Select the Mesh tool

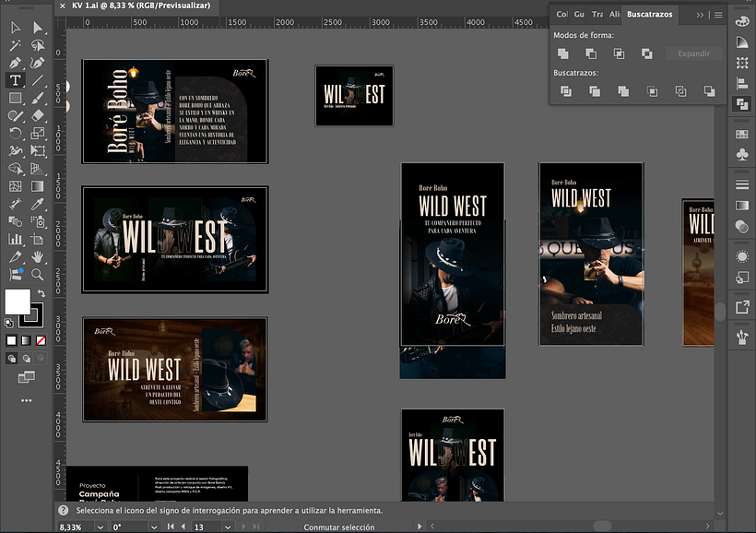tap(16, 186)
